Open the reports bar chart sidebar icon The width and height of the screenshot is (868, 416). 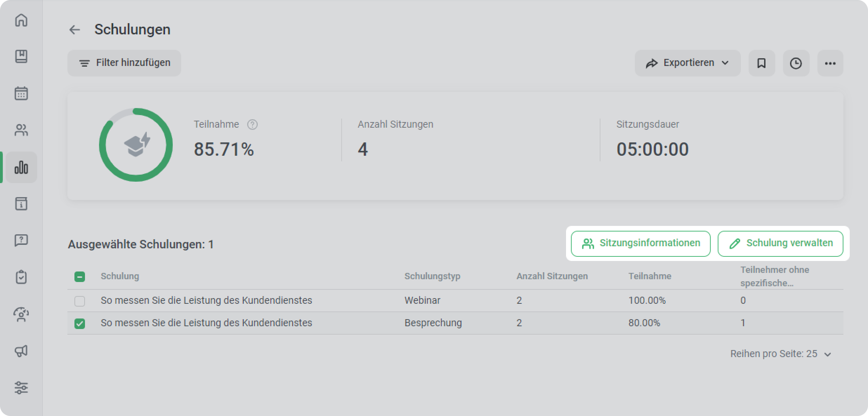(x=21, y=167)
